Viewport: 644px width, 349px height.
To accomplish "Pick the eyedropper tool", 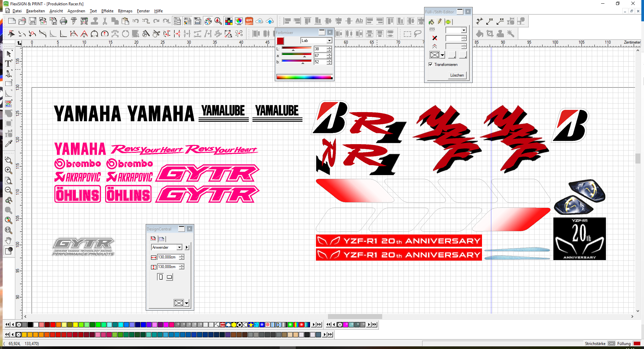I will coord(9,144).
